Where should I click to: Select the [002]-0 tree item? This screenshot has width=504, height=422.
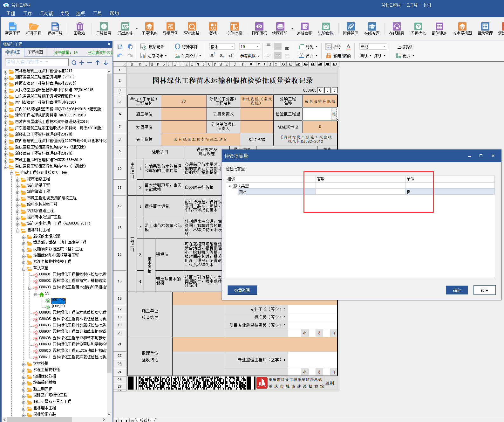[58, 306]
